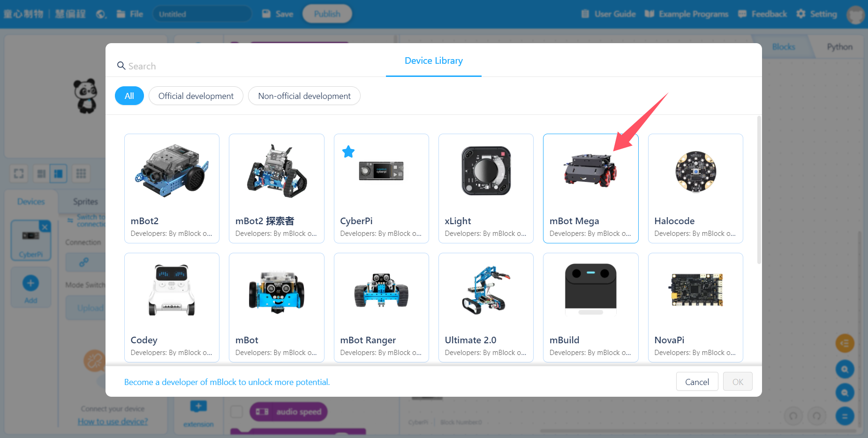This screenshot has width=868, height=438.
Task: Filter by Non-official development
Action: [304, 96]
